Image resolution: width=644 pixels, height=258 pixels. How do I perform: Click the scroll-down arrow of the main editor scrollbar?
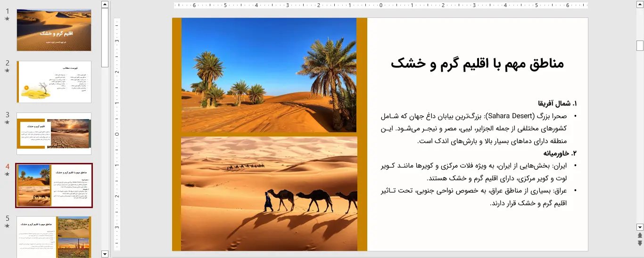(640, 227)
